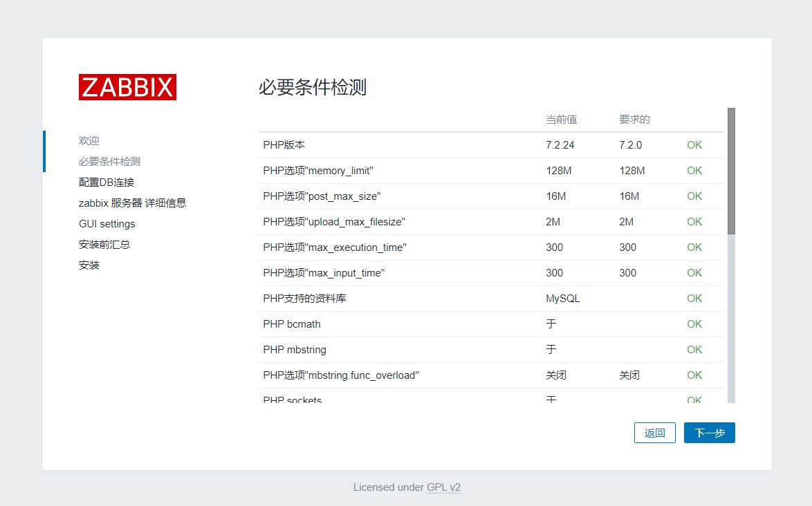This screenshot has width=812, height=506.
Task: Click required value 关闭 for mbstring.func_overload
Action: click(629, 375)
